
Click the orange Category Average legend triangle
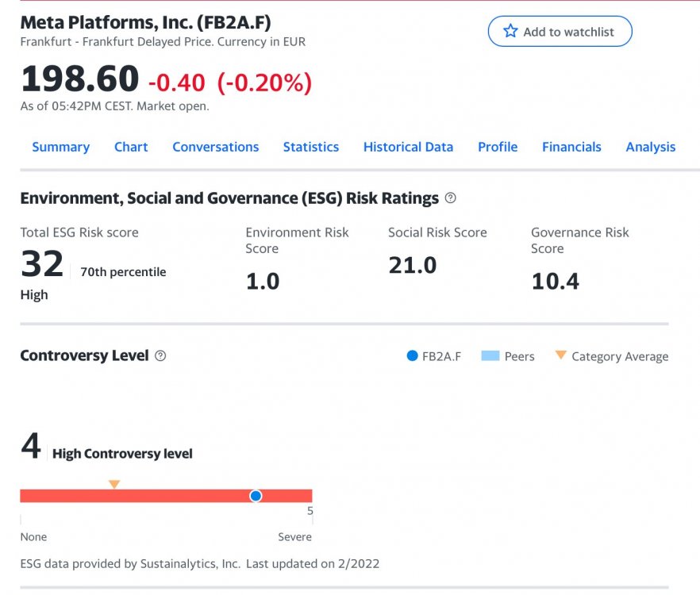coord(560,355)
